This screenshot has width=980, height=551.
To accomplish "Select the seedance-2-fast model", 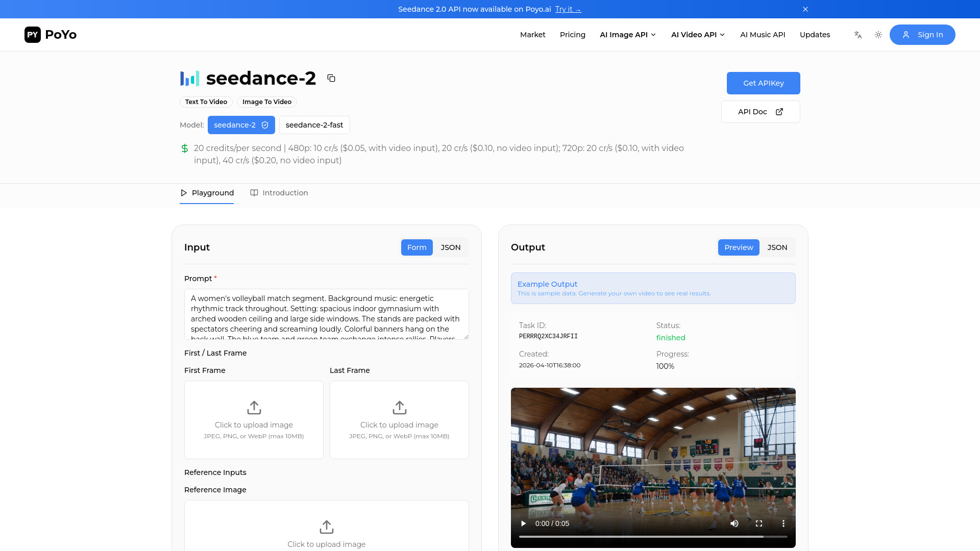I will pos(314,125).
